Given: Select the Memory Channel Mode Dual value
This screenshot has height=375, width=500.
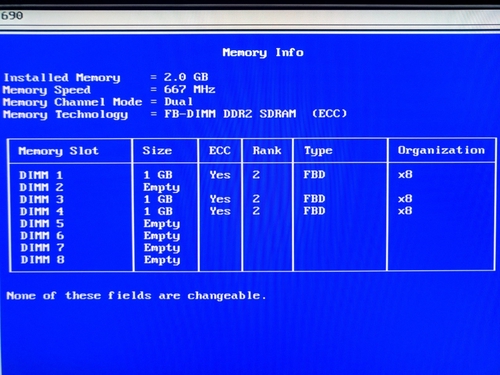Looking at the screenshot, I should coord(178,101).
